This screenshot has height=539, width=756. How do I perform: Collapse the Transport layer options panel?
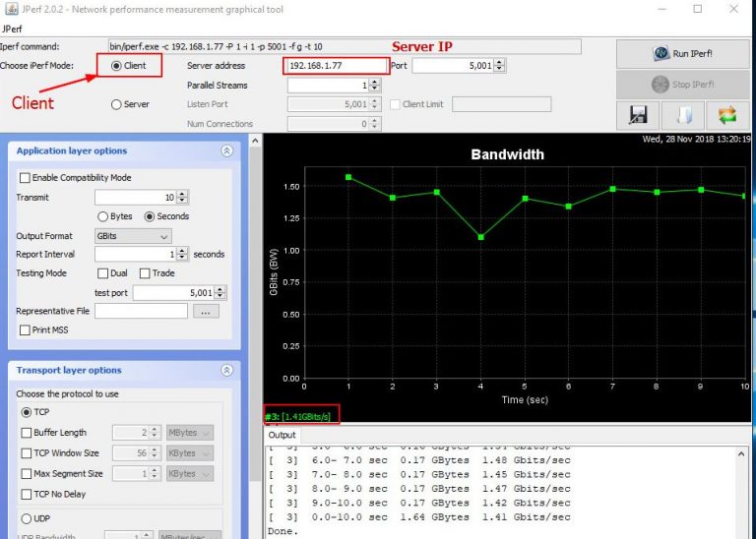pos(226,370)
